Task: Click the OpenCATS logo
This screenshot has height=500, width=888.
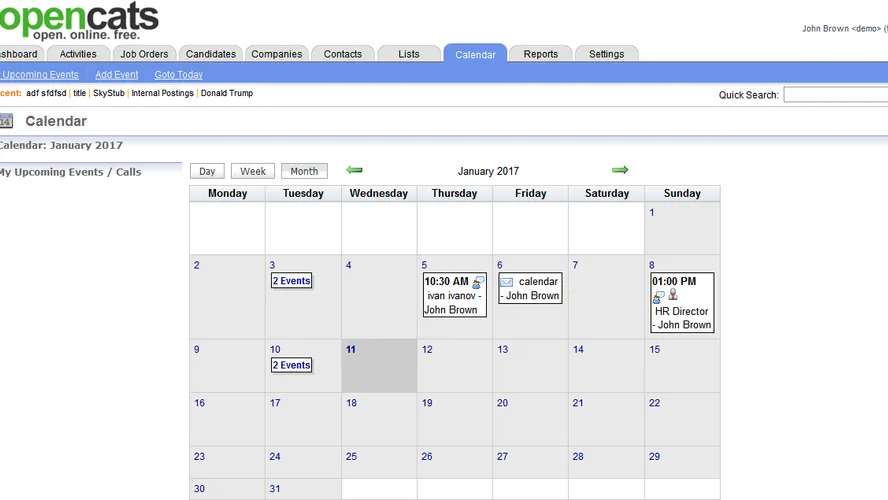Action: 79,20
